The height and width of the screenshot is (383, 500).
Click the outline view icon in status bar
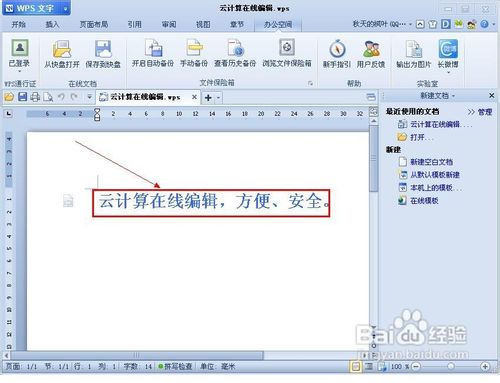tap(369, 367)
